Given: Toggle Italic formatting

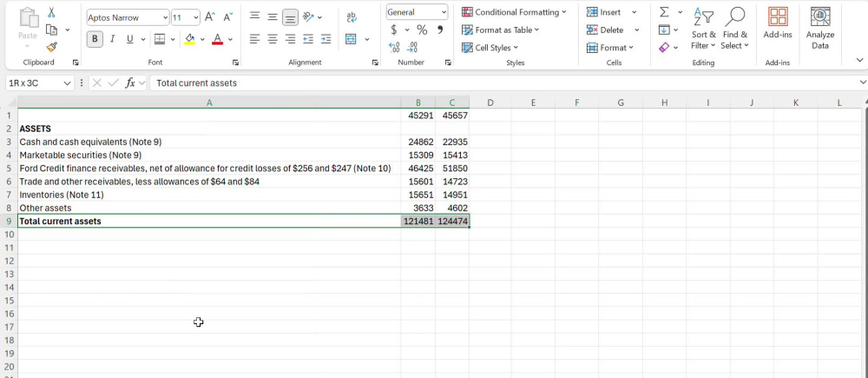Looking at the screenshot, I should pos(112,39).
